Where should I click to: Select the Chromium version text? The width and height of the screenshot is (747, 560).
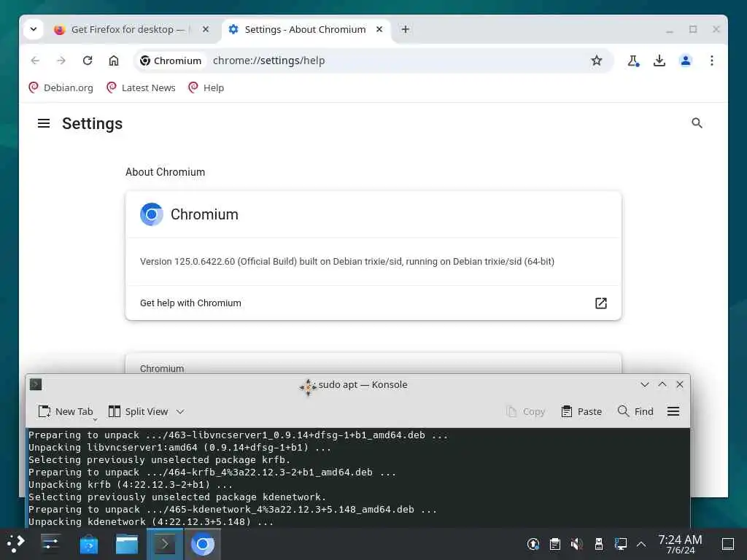click(x=347, y=262)
